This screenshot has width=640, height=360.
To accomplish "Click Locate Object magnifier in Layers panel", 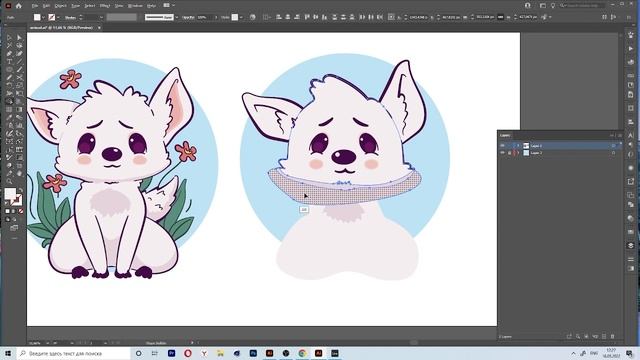I will coord(578,336).
